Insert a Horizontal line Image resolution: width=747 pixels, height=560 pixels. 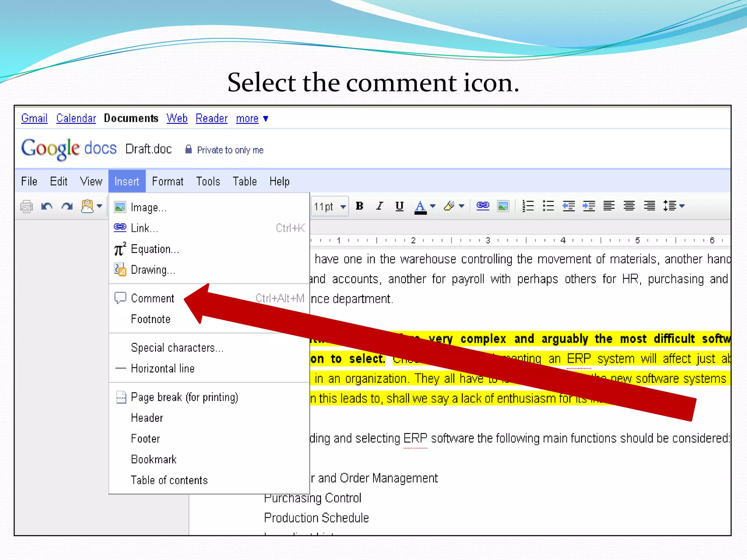[x=209, y=368]
